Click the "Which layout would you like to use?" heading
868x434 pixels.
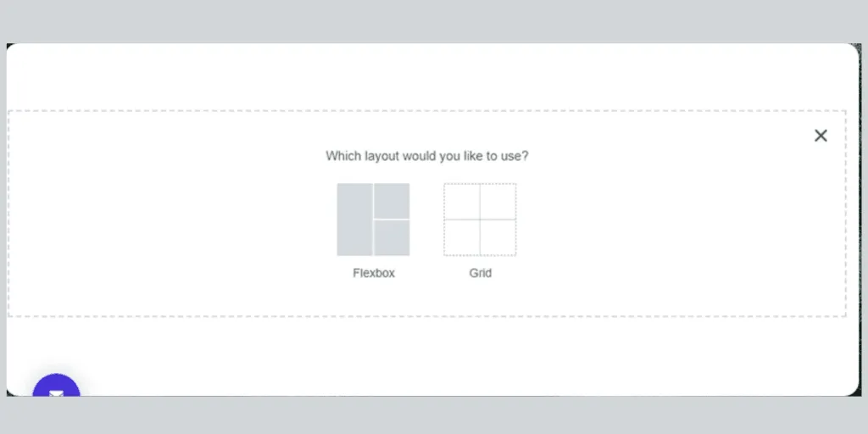427,156
